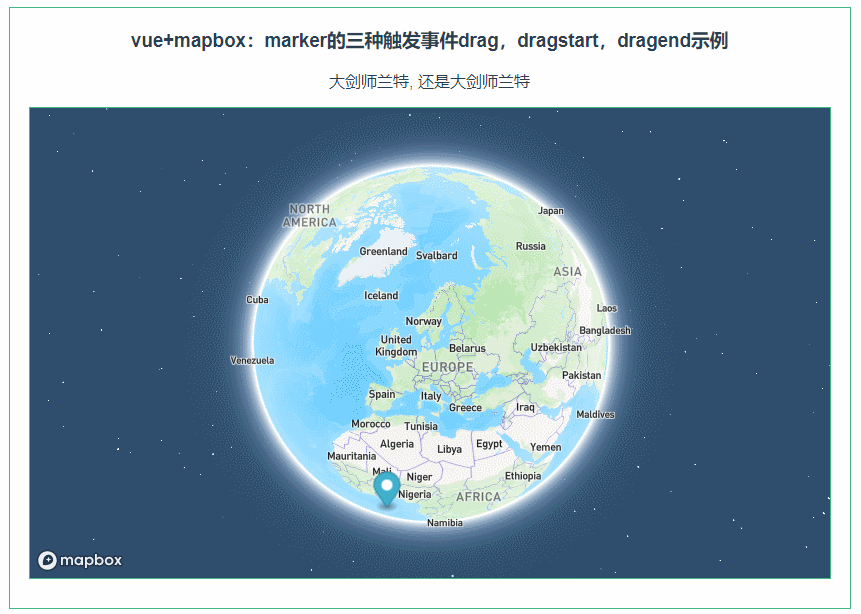The width and height of the screenshot is (861, 614).
Task: Click the AFRICA continent label
Action: pyautogui.click(x=478, y=497)
